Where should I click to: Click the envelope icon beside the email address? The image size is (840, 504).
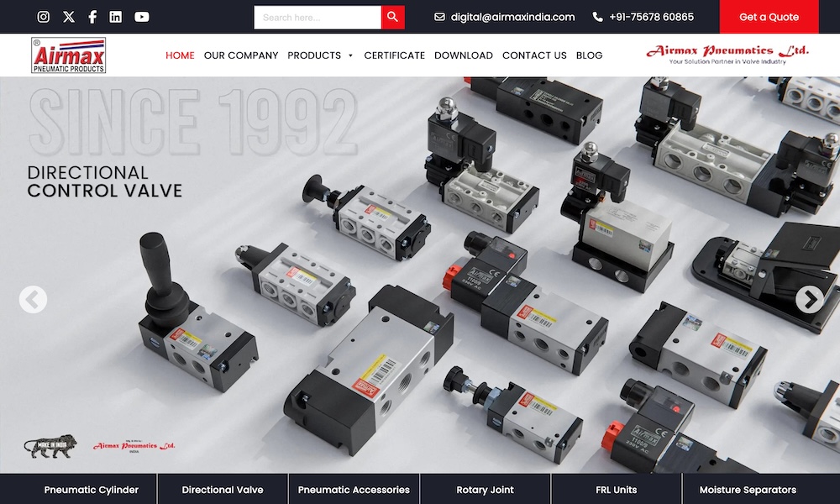point(439,17)
